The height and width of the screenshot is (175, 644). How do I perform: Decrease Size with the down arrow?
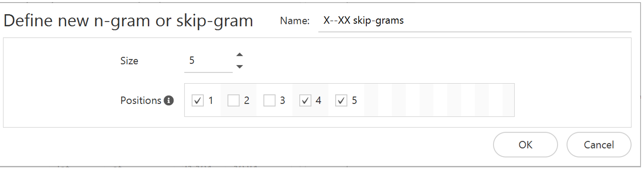(x=240, y=66)
